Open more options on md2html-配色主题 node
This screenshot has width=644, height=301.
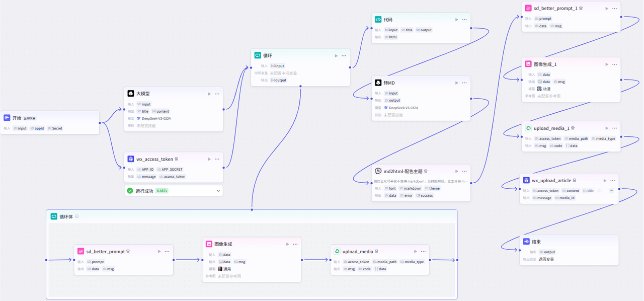click(464, 171)
